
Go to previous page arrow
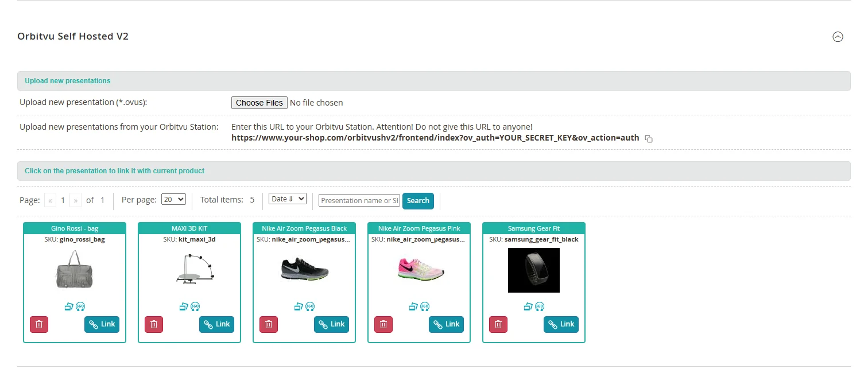pyautogui.click(x=51, y=200)
